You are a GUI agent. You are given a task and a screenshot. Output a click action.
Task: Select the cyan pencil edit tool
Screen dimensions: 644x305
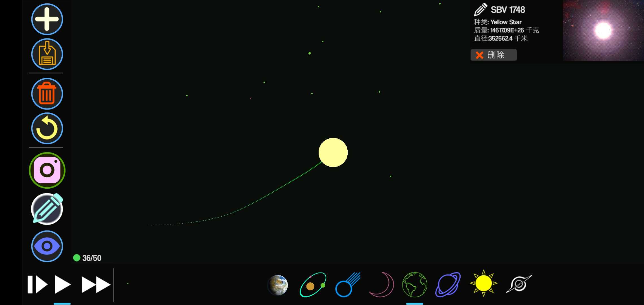47,209
